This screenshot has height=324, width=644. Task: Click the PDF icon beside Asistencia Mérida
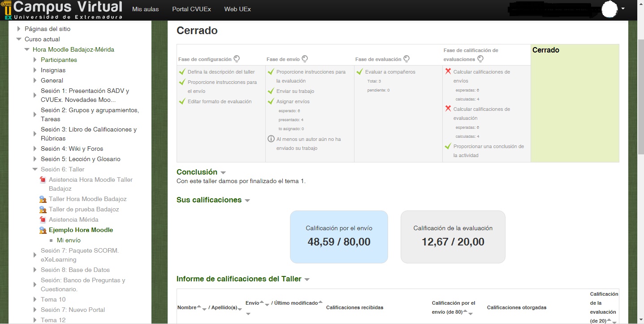pyautogui.click(x=43, y=220)
